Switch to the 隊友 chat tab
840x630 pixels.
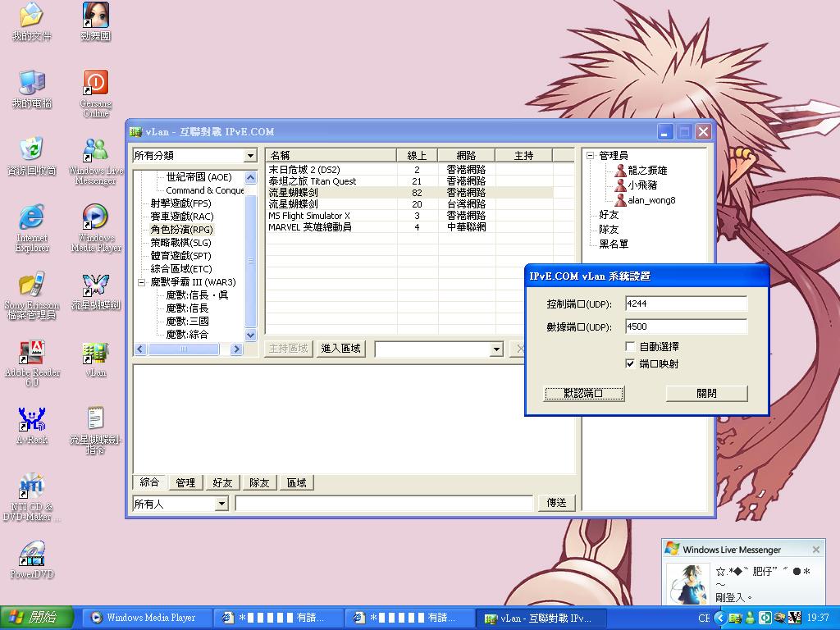point(259,482)
